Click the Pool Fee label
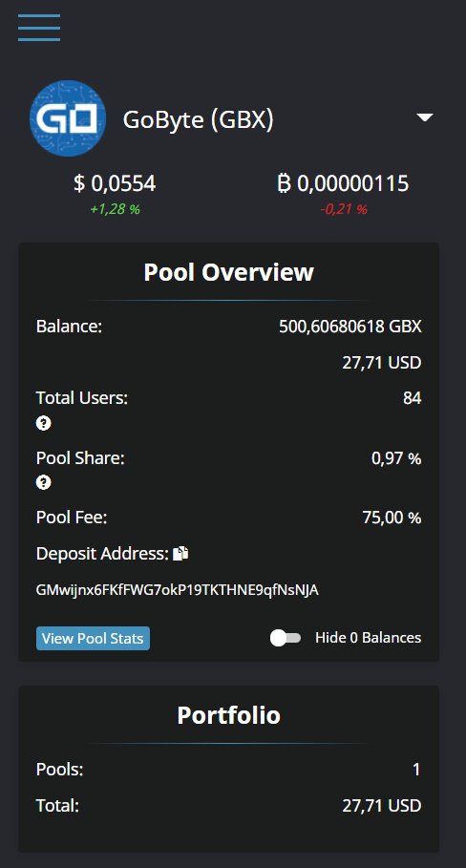Screen dimensions: 466x868 (x=72, y=518)
